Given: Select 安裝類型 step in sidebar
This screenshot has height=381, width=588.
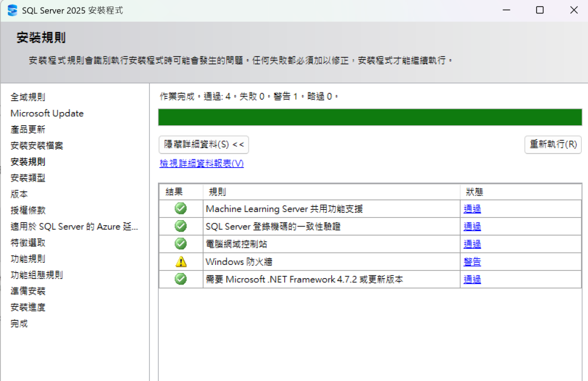Looking at the screenshot, I should pyautogui.click(x=28, y=178).
